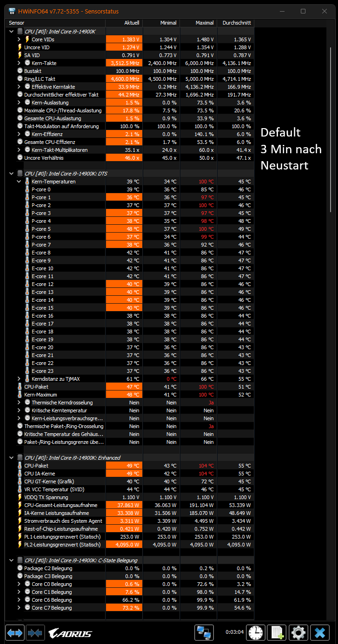Open the network remote monitoring icon
This screenshot has width=338, height=644.
(x=204, y=632)
